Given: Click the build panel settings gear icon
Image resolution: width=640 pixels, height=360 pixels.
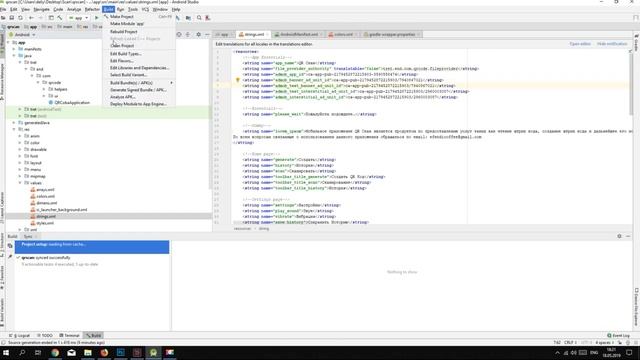Looking at the screenshot, I should coord(619,236).
